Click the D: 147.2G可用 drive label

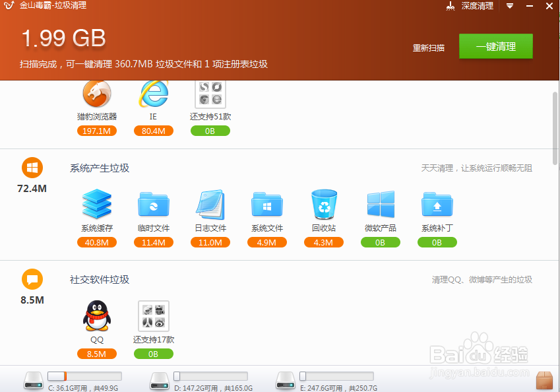(x=214, y=388)
